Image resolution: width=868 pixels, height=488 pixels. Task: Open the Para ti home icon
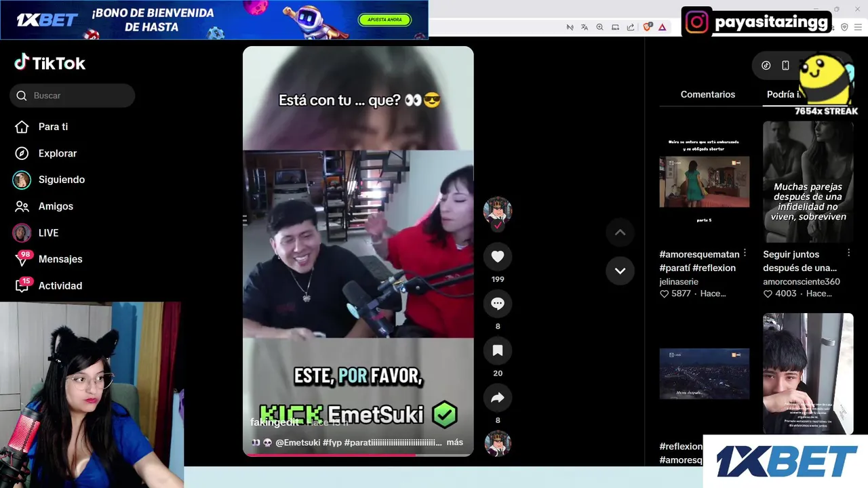[x=22, y=127]
